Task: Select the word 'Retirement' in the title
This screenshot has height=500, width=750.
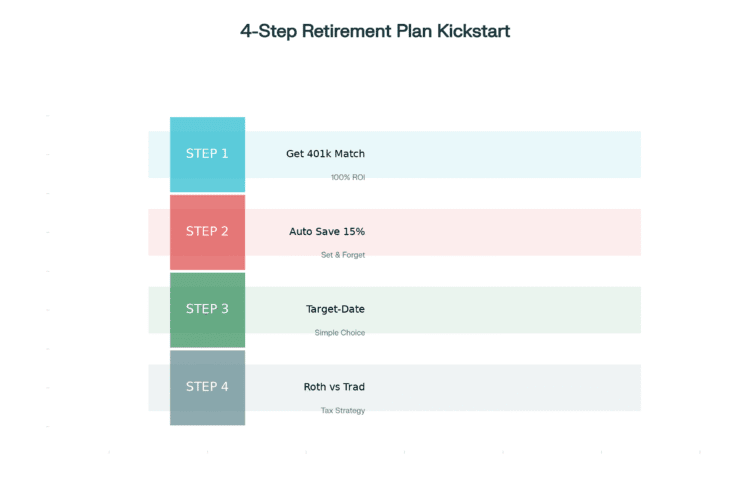Action: 344,31
